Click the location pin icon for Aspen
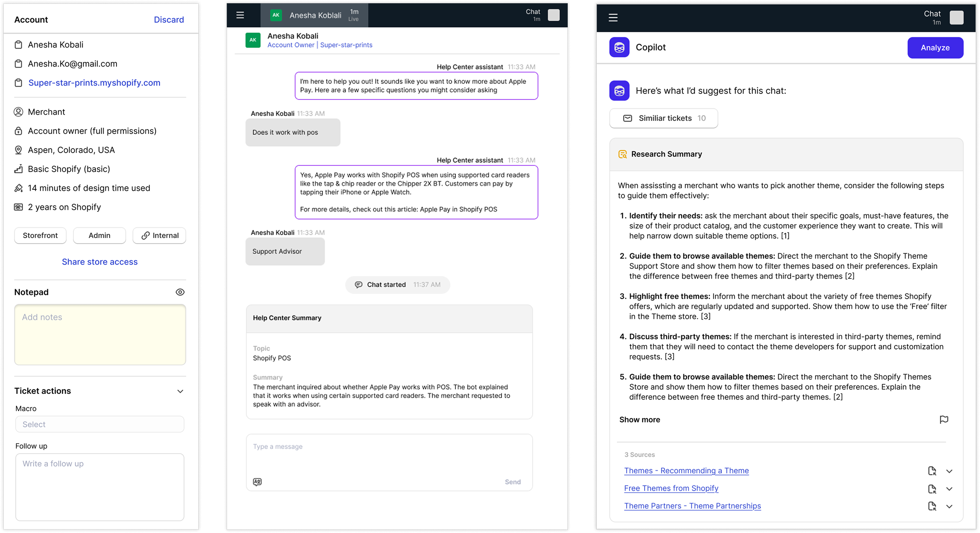The image size is (980, 533). (x=18, y=150)
